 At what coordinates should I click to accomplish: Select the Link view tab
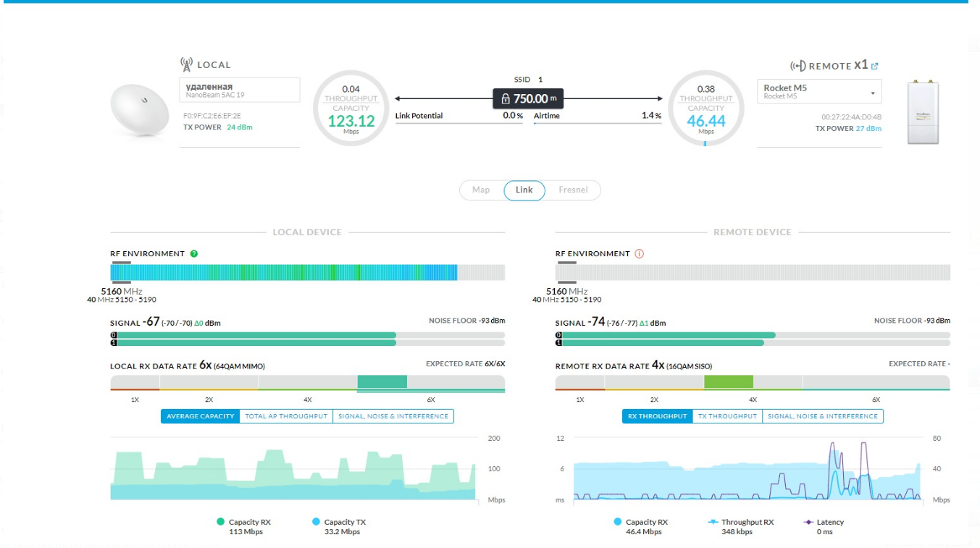pos(524,190)
